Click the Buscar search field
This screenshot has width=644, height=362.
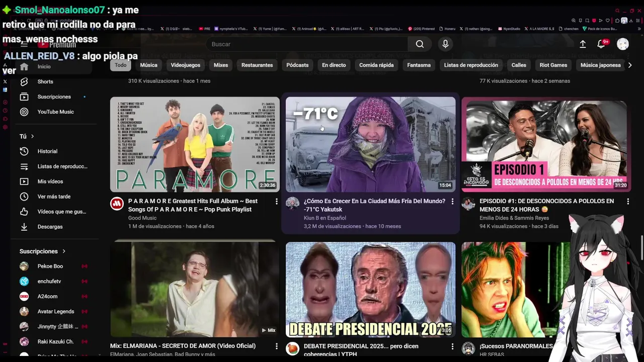tap(307, 44)
